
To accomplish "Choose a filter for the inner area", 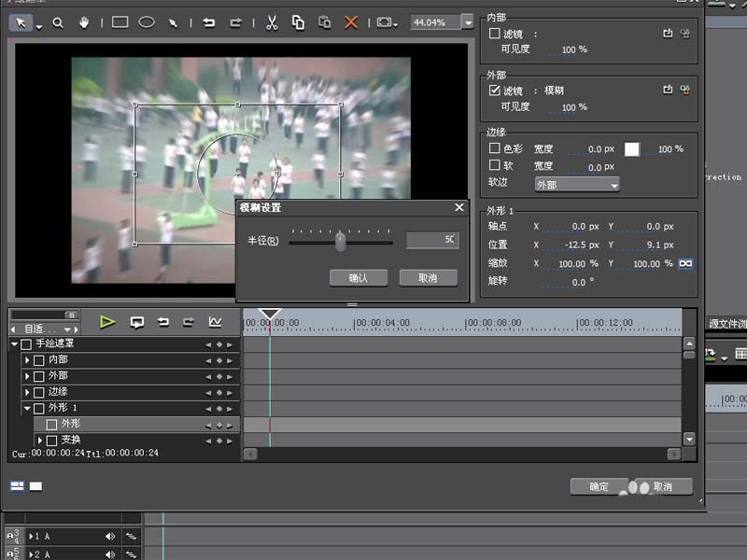I will (x=668, y=34).
